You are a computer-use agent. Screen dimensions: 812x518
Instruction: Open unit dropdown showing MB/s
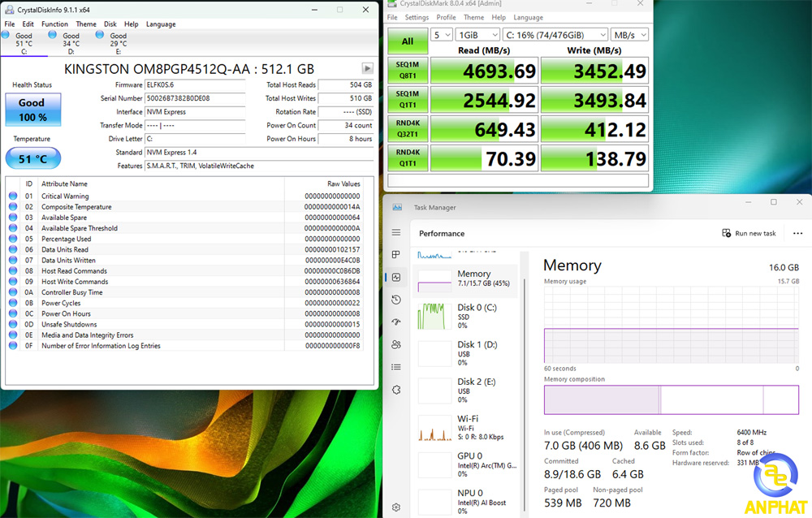click(x=630, y=35)
